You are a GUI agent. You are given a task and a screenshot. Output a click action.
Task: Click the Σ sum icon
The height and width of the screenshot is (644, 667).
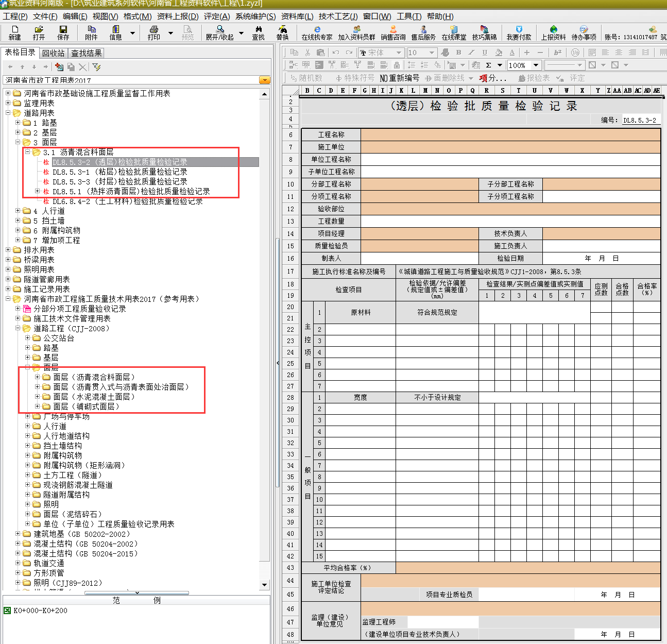488,65
